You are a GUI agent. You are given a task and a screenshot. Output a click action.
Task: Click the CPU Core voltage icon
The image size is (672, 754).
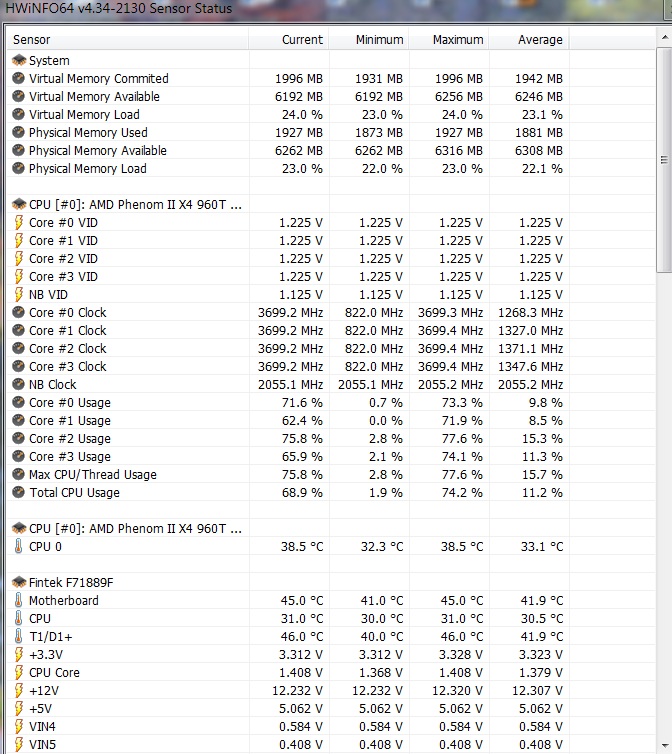click(18, 672)
